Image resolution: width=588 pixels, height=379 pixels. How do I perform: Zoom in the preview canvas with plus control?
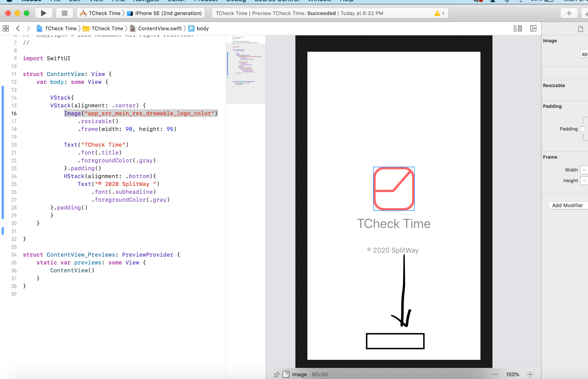tap(531, 374)
